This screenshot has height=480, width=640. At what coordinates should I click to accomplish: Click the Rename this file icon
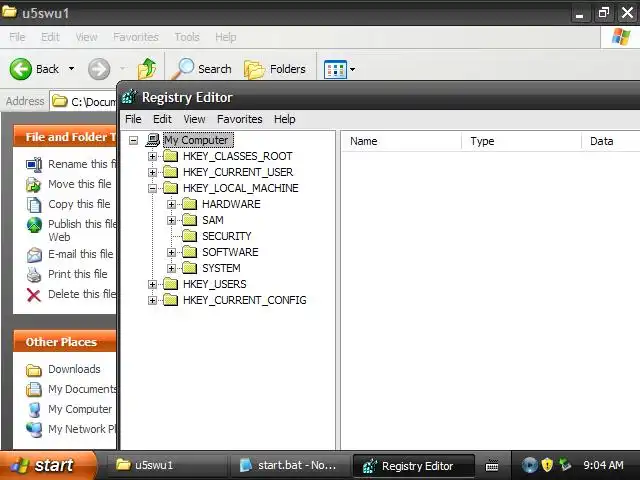point(34,164)
